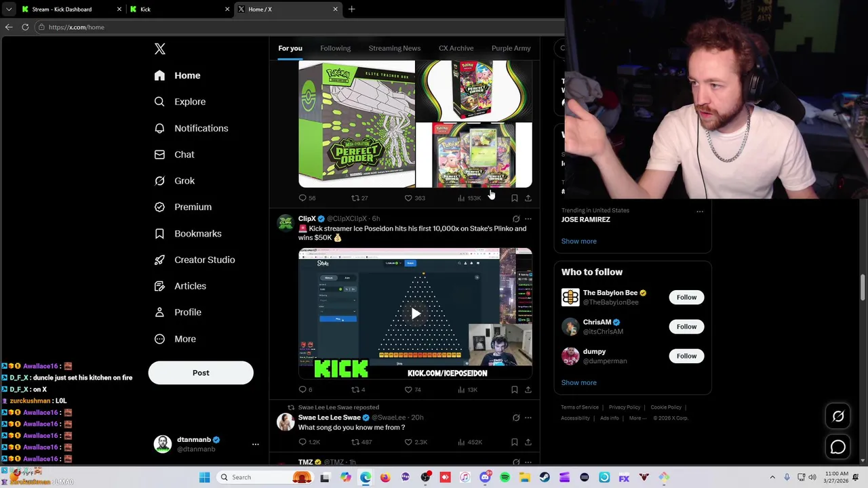Open Explore from the sidebar

(x=180, y=102)
